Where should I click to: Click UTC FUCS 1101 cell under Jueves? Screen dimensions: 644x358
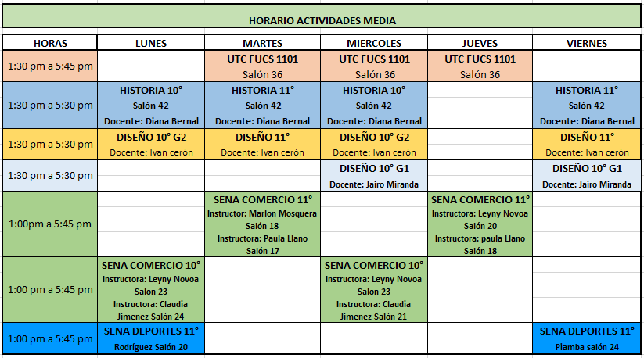click(x=480, y=59)
